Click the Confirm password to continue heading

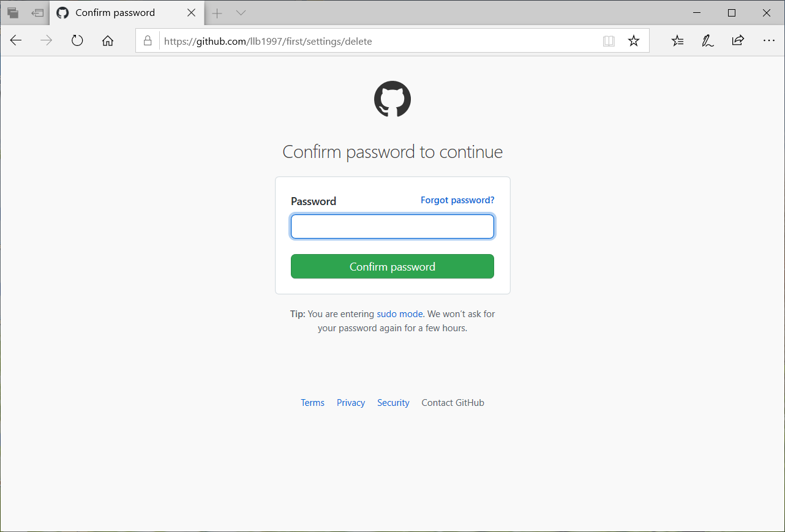pyautogui.click(x=392, y=152)
